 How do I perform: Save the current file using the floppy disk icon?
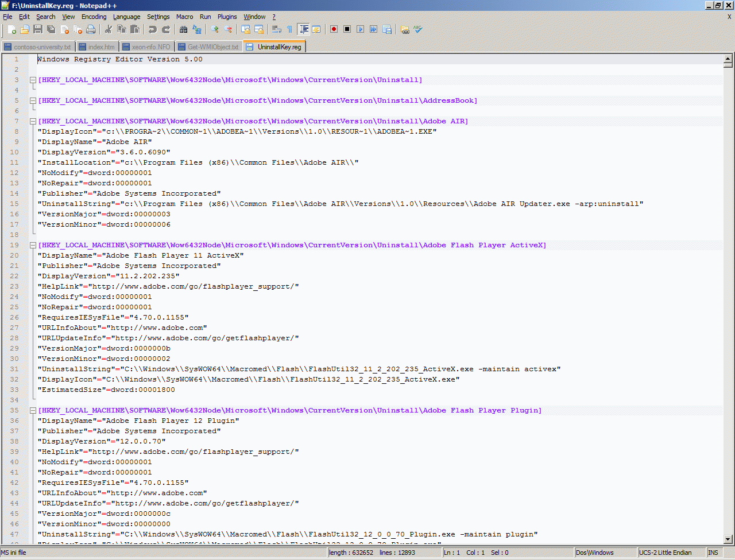coord(38,29)
